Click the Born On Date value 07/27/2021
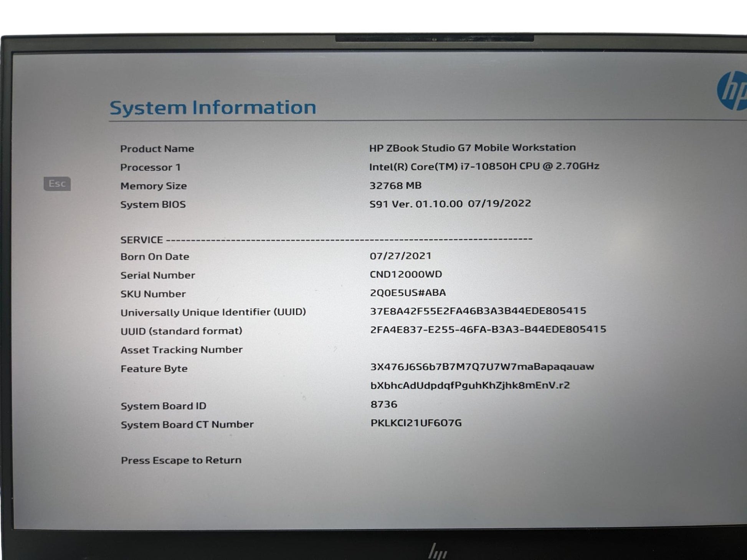The image size is (747, 560). (400, 256)
